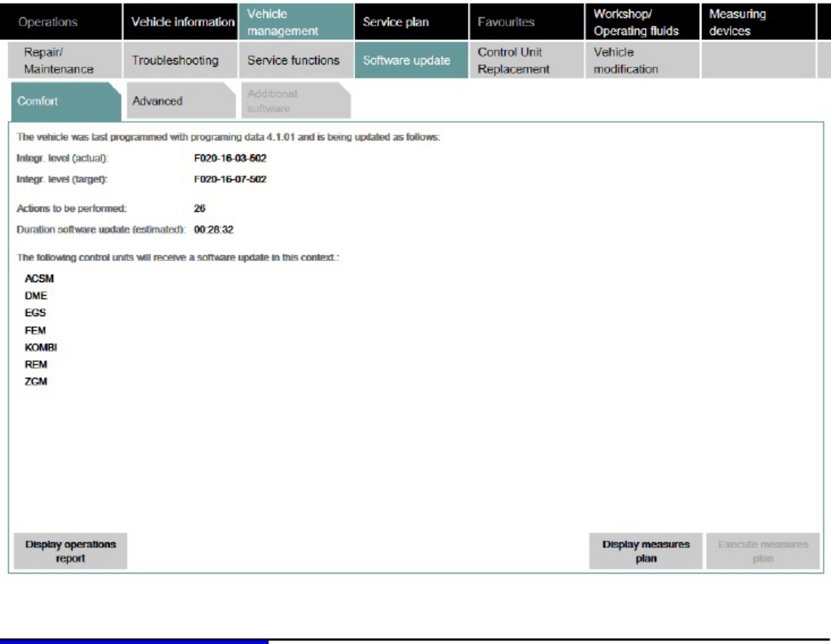Click target level value F020-16-07-502
The image size is (831, 644).
point(230,179)
